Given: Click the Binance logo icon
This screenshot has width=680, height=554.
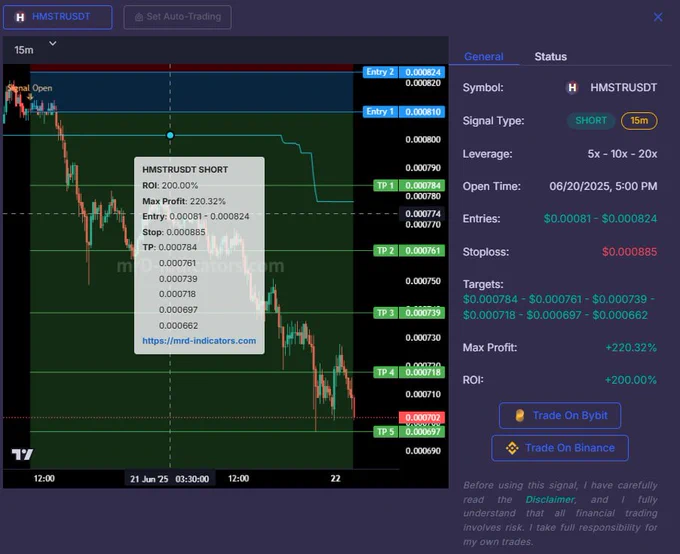Looking at the screenshot, I should click(x=512, y=448).
